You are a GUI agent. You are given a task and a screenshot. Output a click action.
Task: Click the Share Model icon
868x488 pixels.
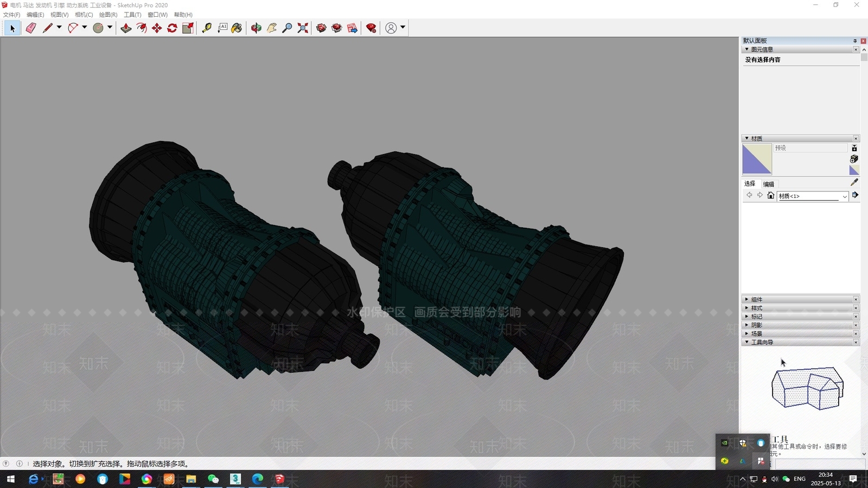pos(337,28)
